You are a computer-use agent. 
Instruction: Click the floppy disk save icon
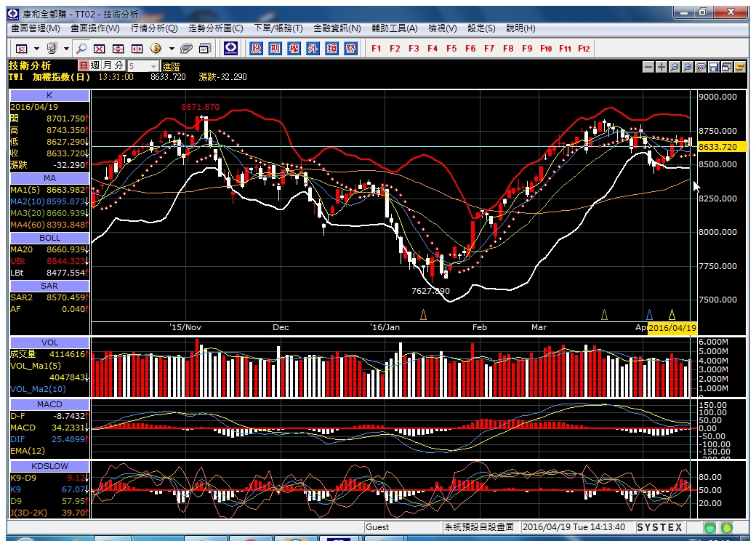pyautogui.click(x=714, y=67)
